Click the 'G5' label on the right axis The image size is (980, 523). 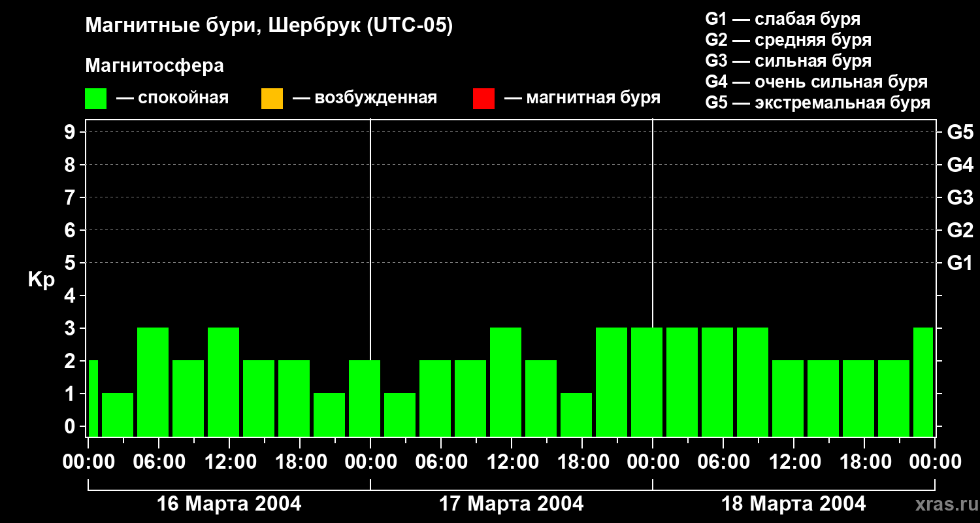(960, 132)
